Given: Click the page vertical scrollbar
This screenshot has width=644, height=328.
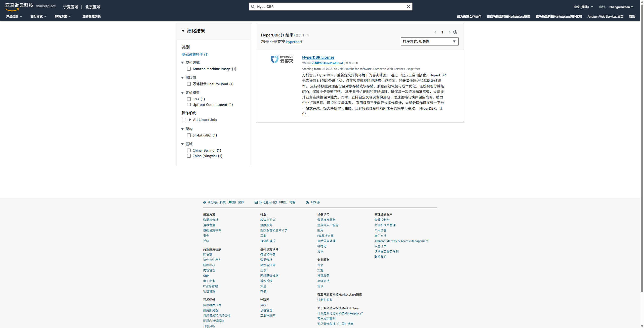Looking at the screenshot, I should pos(642,148).
